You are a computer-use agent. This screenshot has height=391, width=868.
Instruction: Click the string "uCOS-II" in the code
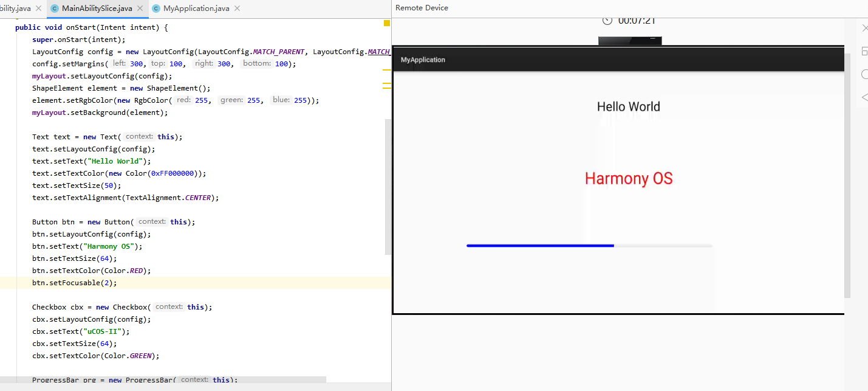click(102, 331)
